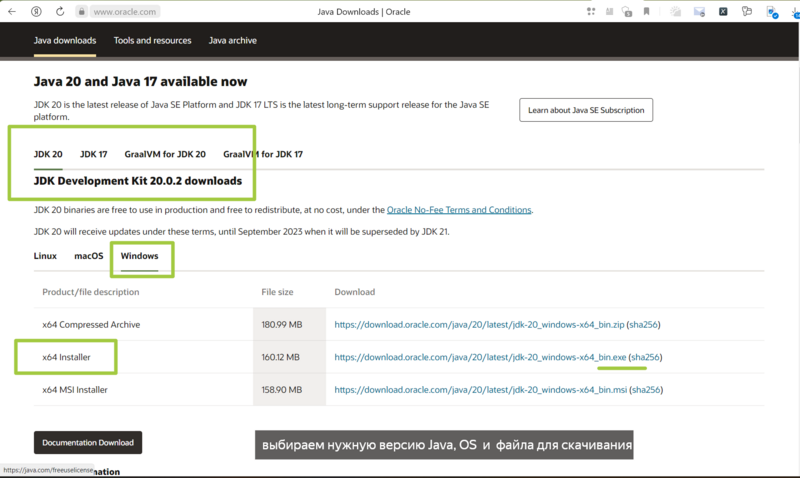Click the dark X extension icon
The image size is (800, 478).
click(723, 11)
